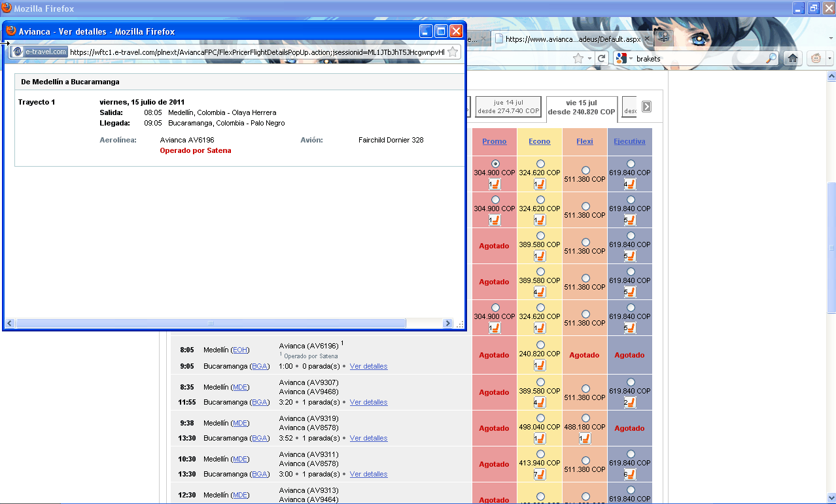Open the Greasemonkey dropdown arrow
The width and height of the screenshot is (836, 504).
point(829,58)
